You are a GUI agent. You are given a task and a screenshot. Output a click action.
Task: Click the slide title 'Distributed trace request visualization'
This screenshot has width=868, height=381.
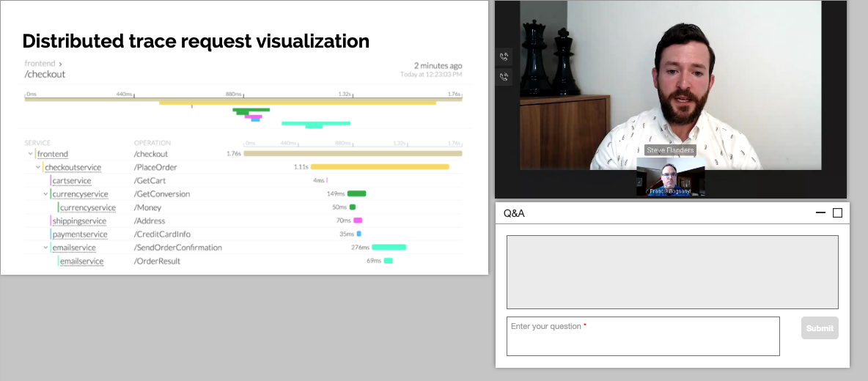pyautogui.click(x=196, y=41)
